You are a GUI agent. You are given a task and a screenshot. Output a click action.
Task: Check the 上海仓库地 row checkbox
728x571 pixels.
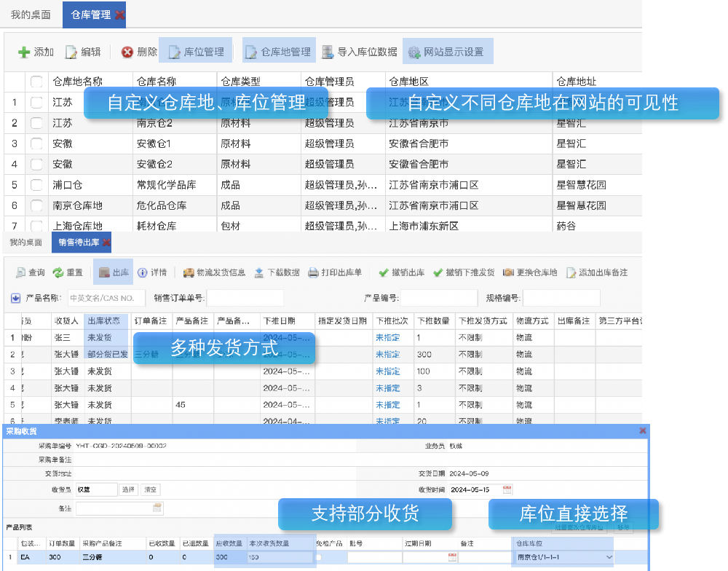click(x=36, y=226)
